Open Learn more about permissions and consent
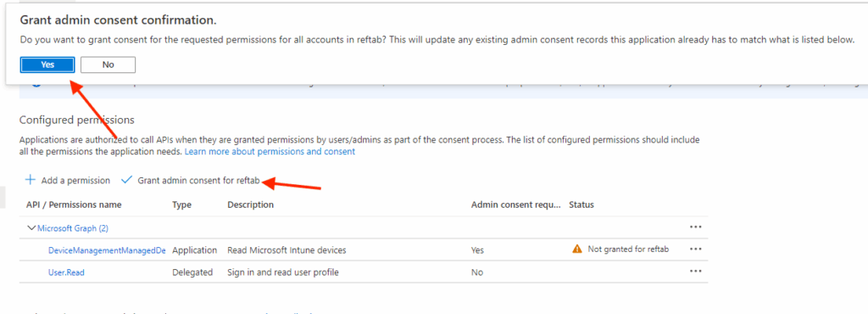868x314 pixels. (270, 151)
